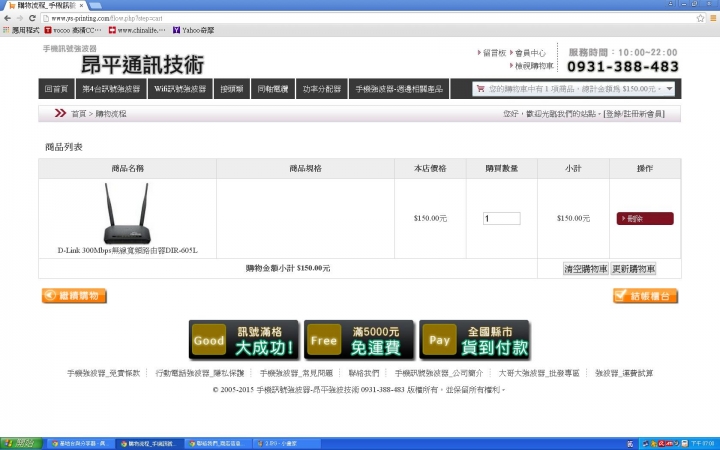720x450 pixels.
Task: Delete the item with the red 刪除 button
Action: pyautogui.click(x=645, y=219)
